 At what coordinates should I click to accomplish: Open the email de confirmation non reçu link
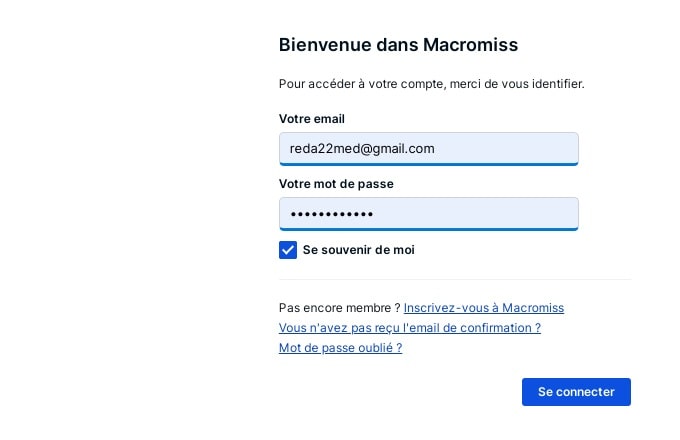click(409, 328)
